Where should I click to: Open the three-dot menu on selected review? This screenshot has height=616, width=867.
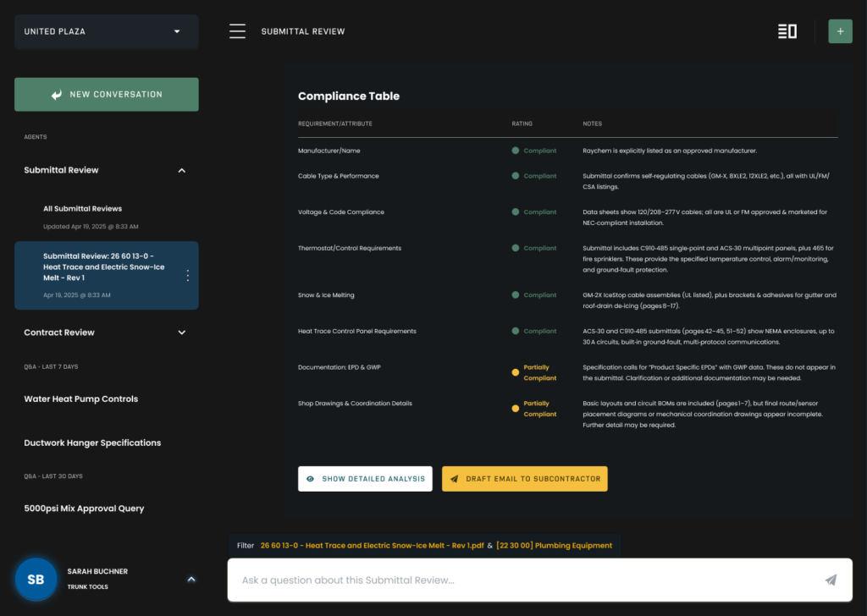coord(188,276)
